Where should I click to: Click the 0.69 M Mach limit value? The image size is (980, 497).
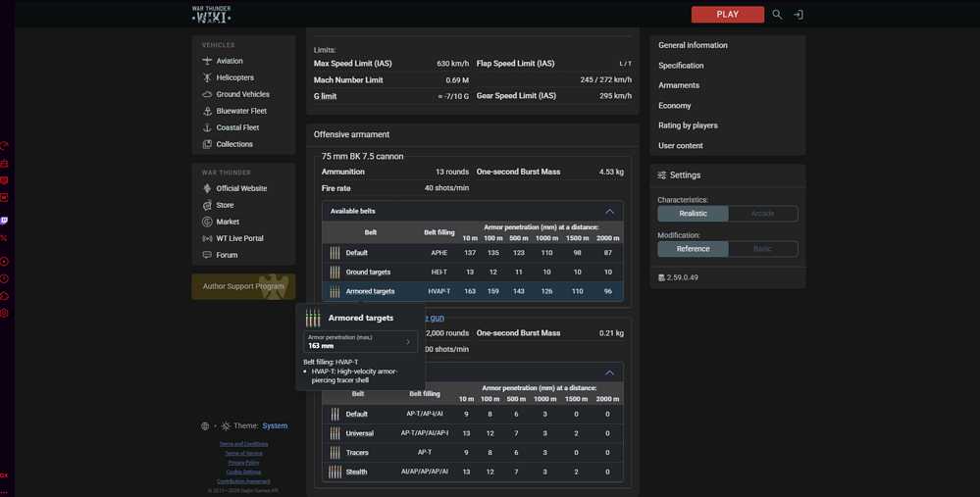457,80
